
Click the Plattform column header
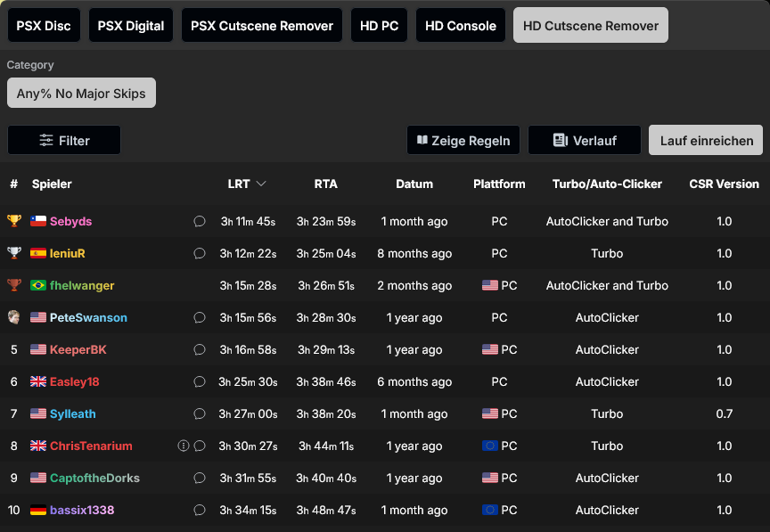click(x=499, y=184)
